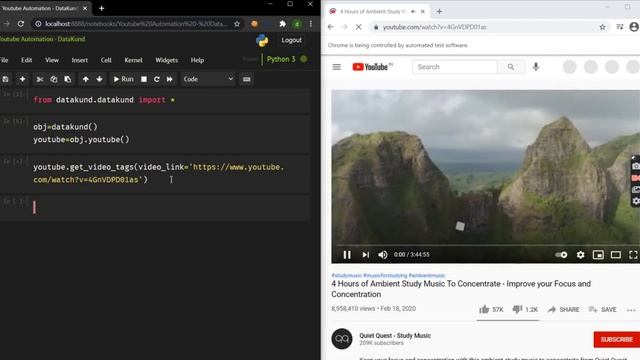Move the selected cell up

85,79
